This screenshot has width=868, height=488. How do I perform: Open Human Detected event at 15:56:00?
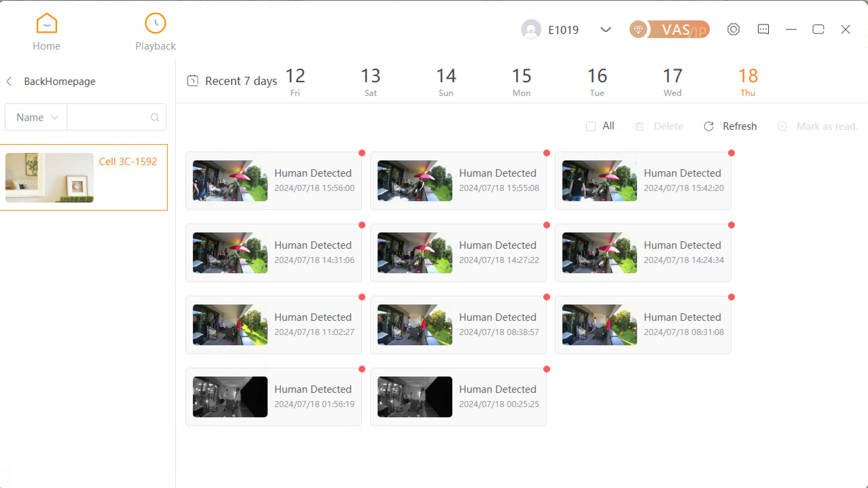273,181
